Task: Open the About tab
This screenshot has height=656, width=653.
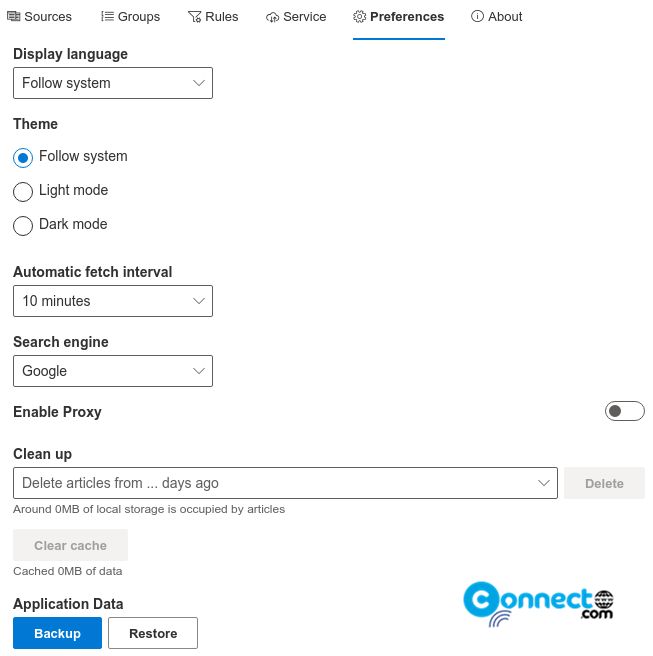Action: pyautogui.click(x=497, y=17)
